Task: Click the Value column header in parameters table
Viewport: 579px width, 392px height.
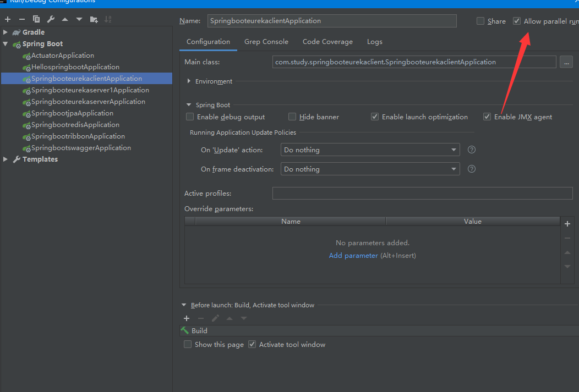Action: tap(473, 221)
